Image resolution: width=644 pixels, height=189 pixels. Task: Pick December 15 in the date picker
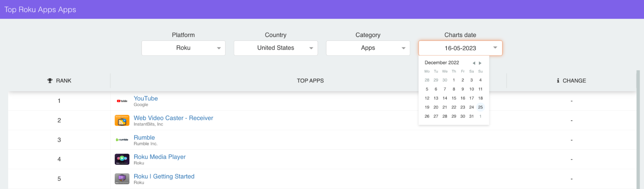tap(454, 98)
